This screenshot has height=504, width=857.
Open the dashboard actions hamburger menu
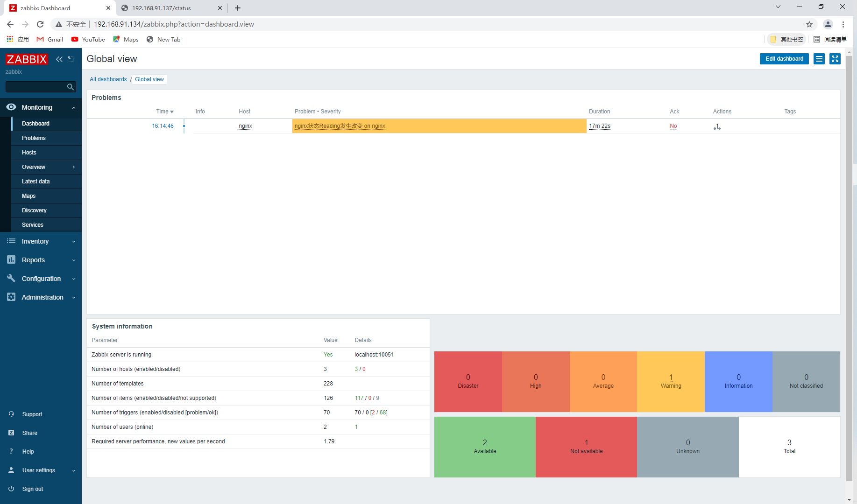click(x=819, y=59)
